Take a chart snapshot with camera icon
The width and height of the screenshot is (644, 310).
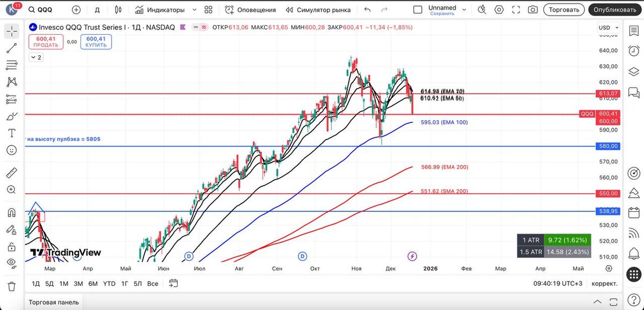[532, 10]
